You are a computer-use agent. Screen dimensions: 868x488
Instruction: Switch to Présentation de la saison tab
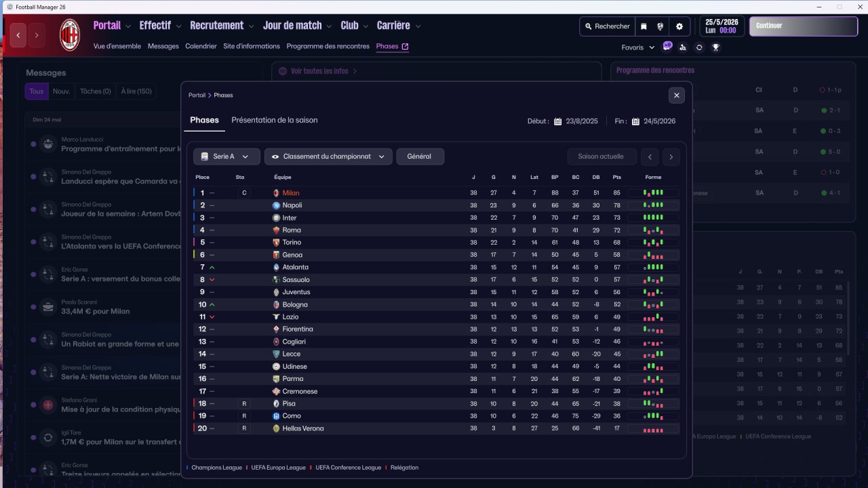tap(275, 120)
